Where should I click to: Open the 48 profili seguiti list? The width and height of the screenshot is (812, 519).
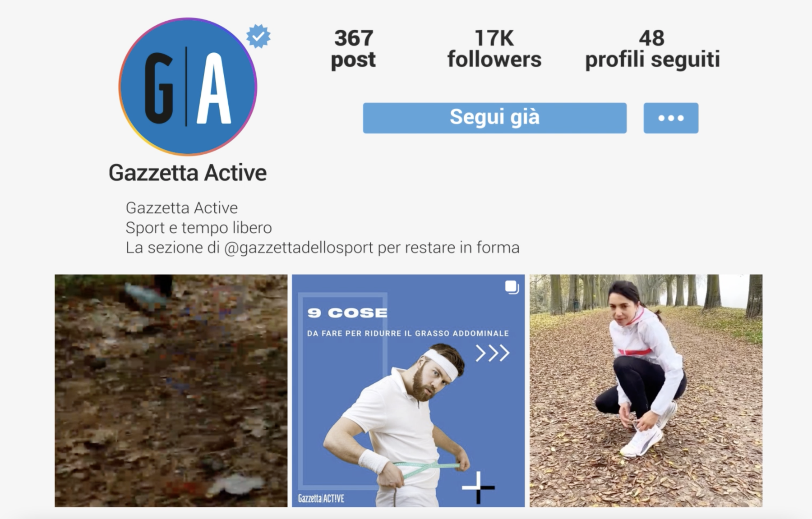click(x=652, y=49)
